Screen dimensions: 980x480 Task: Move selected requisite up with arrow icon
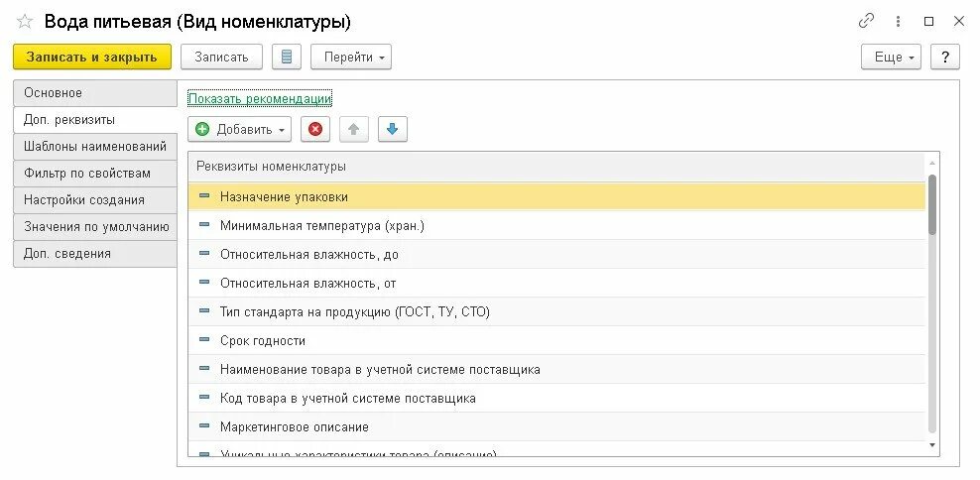[354, 129]
